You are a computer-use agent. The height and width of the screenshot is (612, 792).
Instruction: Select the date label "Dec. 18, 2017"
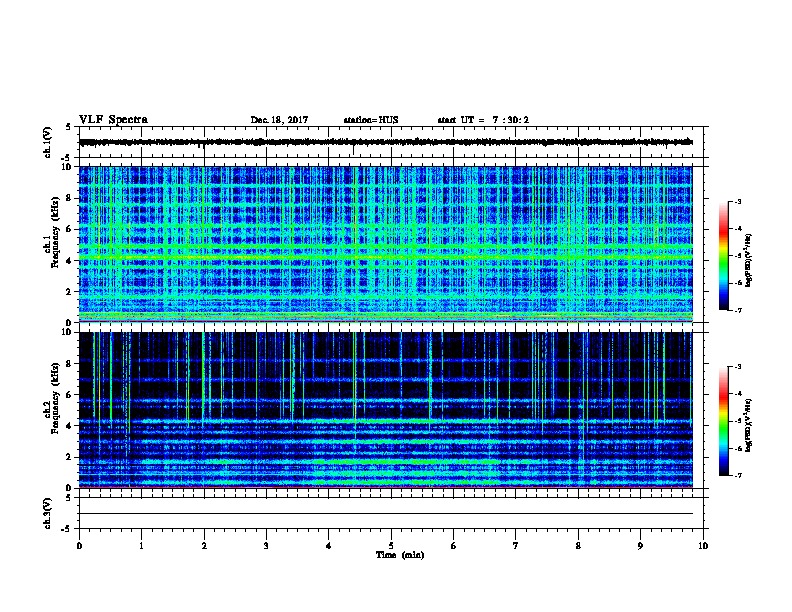pos(279,120)
